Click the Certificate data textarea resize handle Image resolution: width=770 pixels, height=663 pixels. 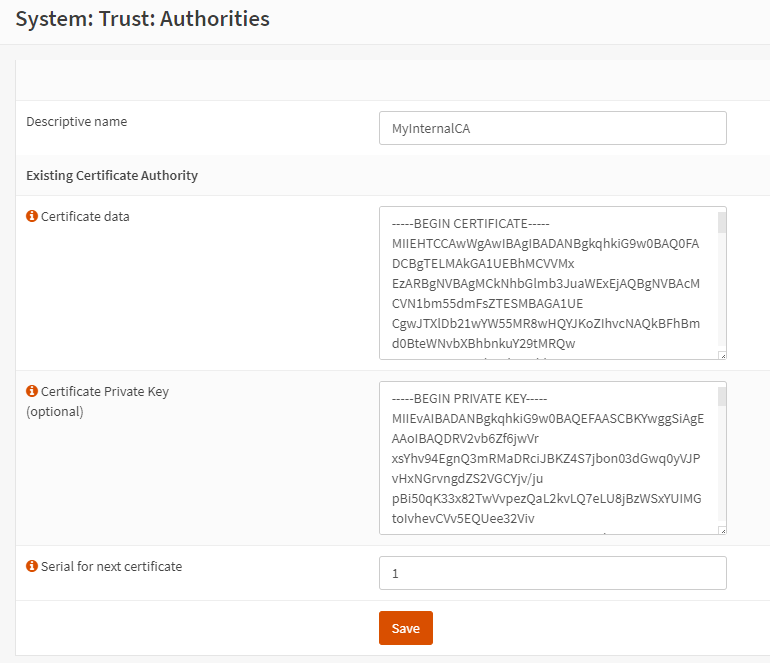click(x=722, y=355)
